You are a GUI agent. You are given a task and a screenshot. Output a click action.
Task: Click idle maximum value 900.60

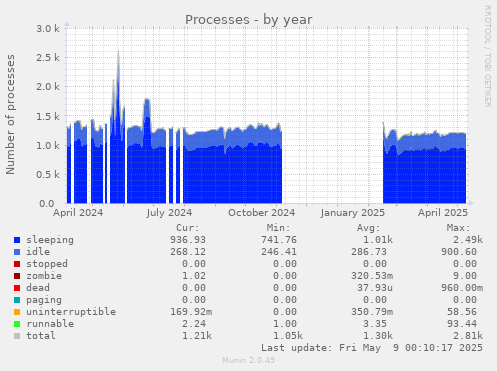(459, 252)
